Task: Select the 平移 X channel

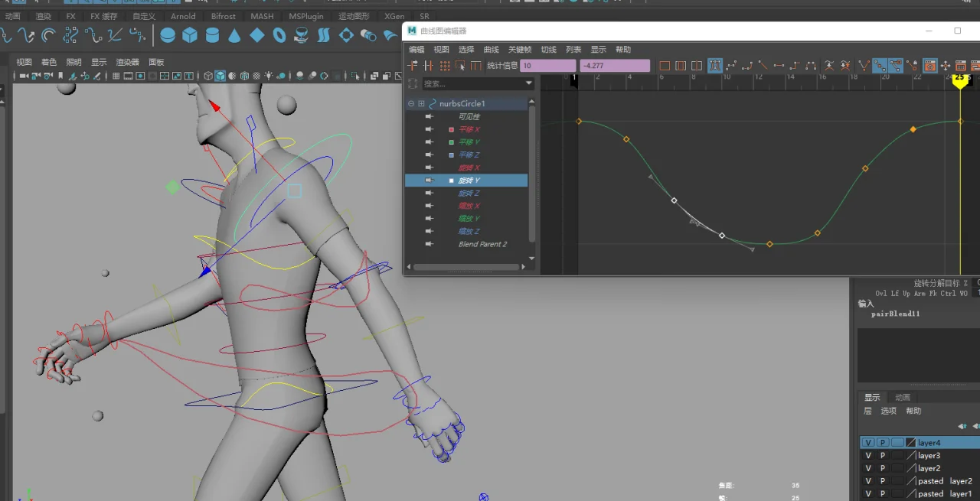Action: (x=469, y=129)
